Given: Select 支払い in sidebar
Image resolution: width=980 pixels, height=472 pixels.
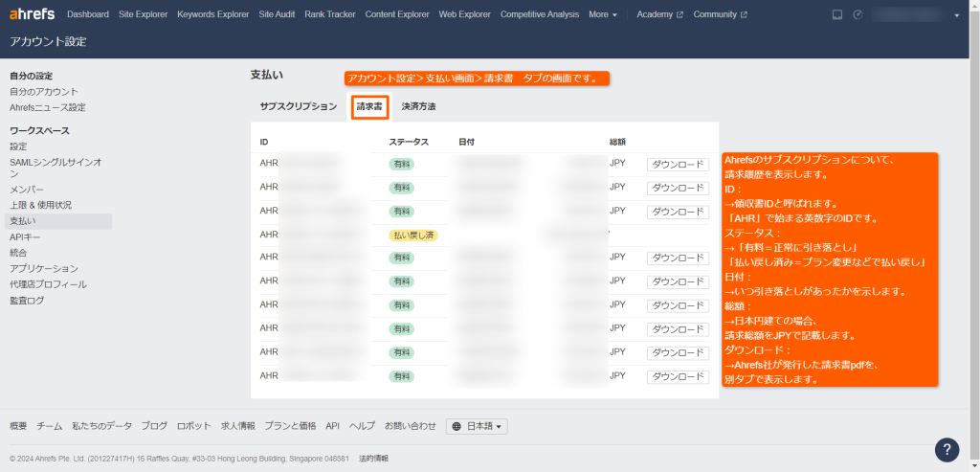Looking at the screenshot, I should (x=58, y=221).
